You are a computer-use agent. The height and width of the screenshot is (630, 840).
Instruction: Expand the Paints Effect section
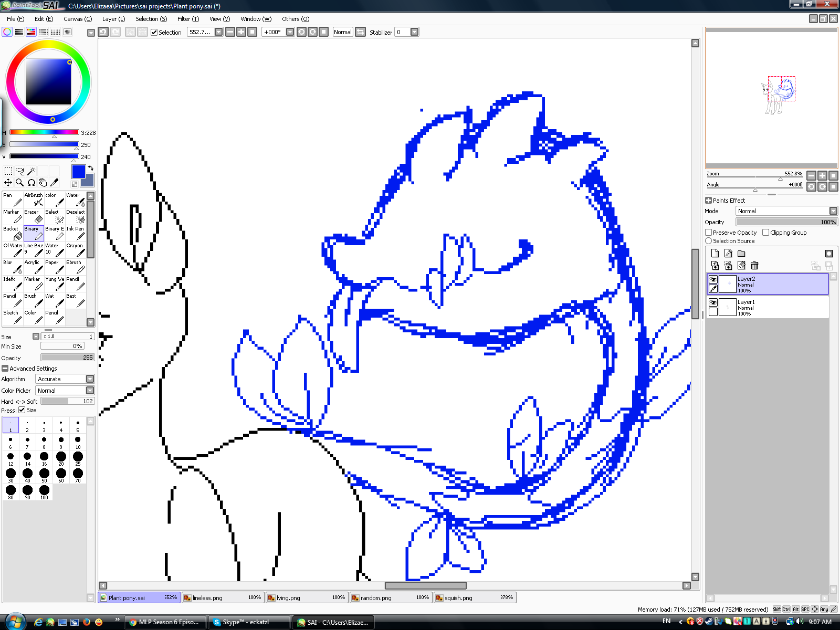point(708,201)
